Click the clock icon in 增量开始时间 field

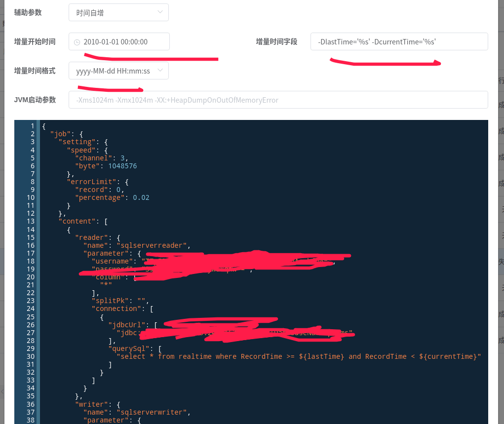click(77, 42)
